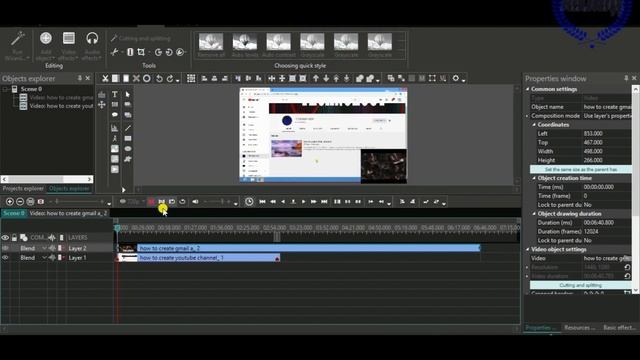This screenshot has height=360, width=640.
Task: Collapse the Common settings section
Action: pos(528,89)
